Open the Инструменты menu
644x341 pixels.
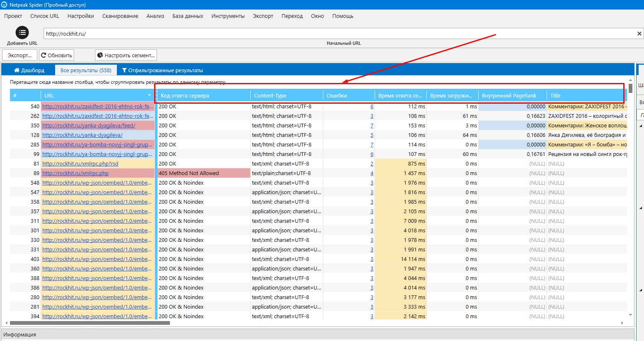click(x=228, y=16)
